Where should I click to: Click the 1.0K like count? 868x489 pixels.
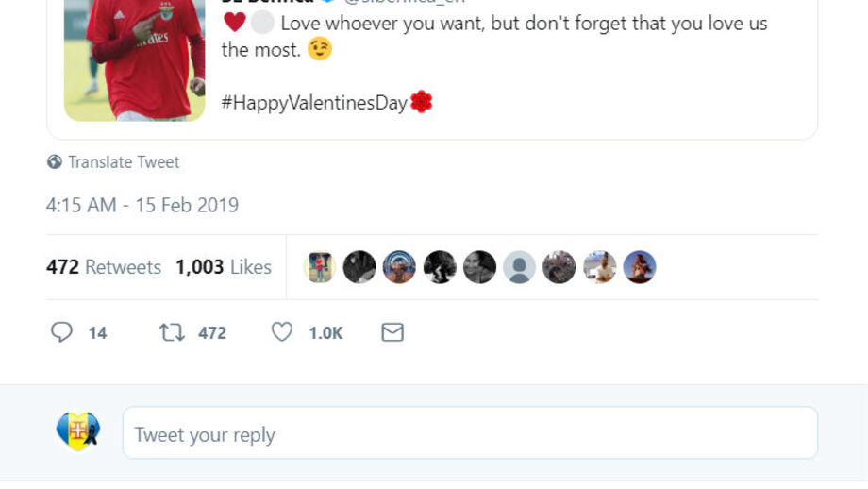tap(325, 332)
